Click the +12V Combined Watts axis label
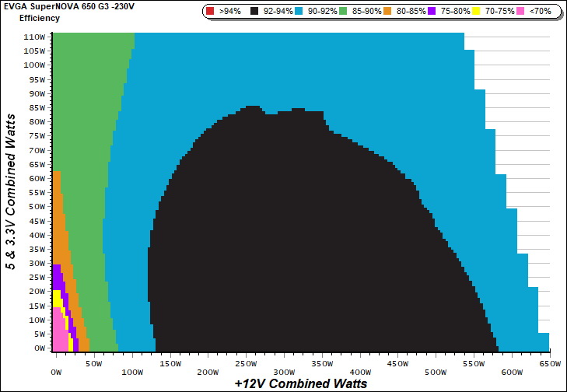 coord(300,383)
